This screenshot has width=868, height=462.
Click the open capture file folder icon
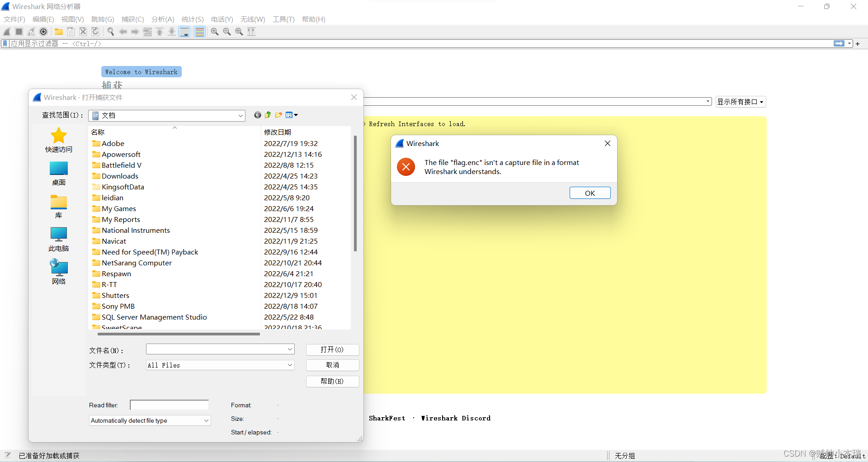pos(59,32)
